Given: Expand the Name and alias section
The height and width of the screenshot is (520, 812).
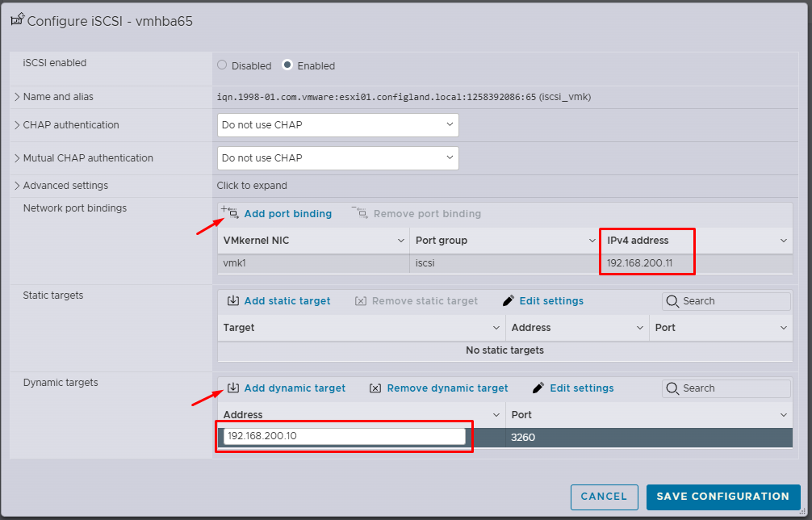Looking at the screenshot, I should pos(17,97).
